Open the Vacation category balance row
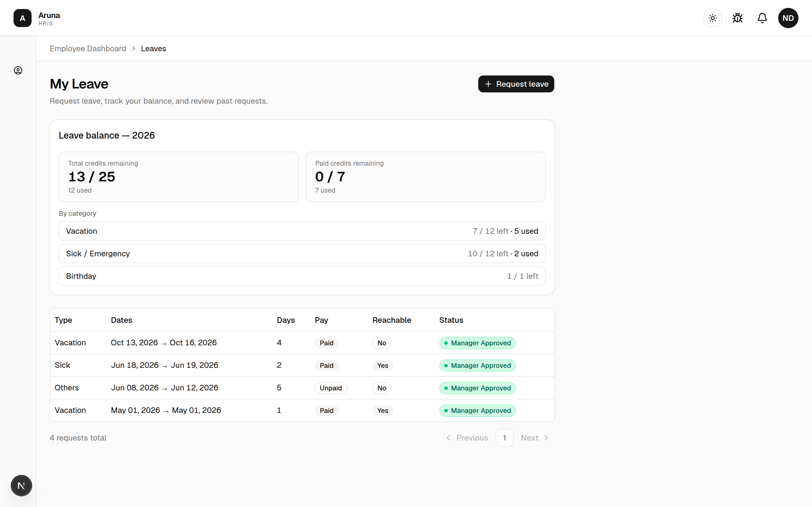 302,231
